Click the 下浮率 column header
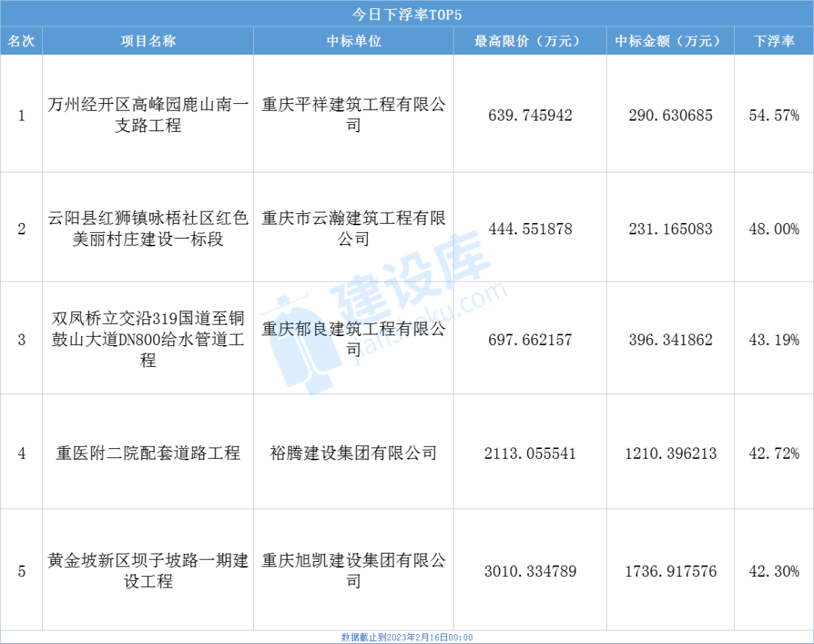Viewport: 814px width, 644px height. pyautogui.click(x=773, y=41)
